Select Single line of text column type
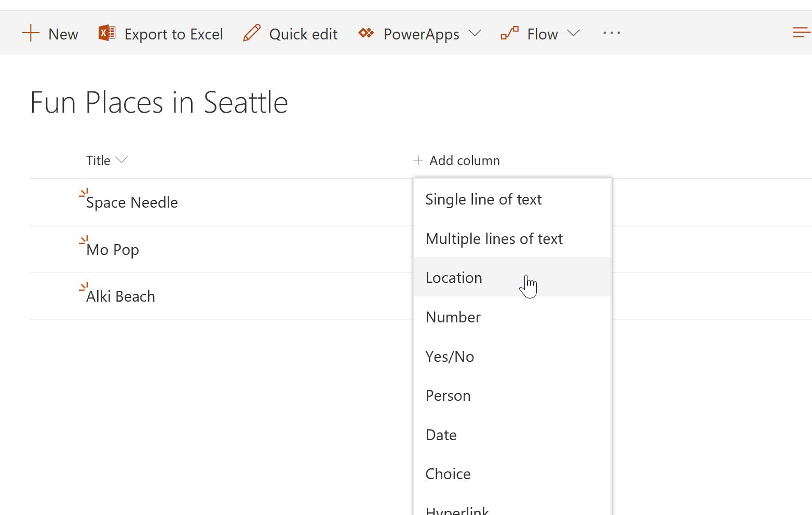Viewport: 812px width, 515px height. [x=483, y=199]
